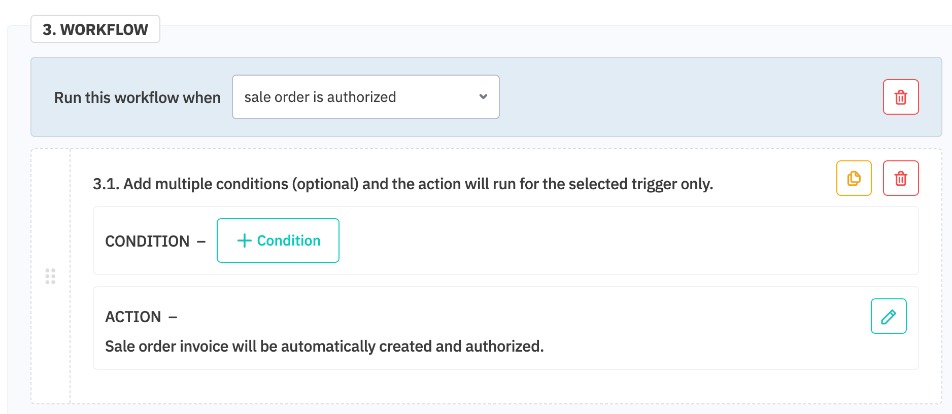The image size is (952, 414).
Task: Select the sale order invoice action description
Action: click(x=324, y=347)
